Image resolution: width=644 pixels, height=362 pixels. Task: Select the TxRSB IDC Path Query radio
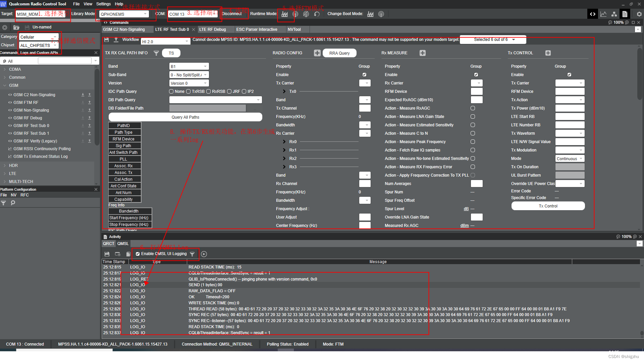(189, 92)
